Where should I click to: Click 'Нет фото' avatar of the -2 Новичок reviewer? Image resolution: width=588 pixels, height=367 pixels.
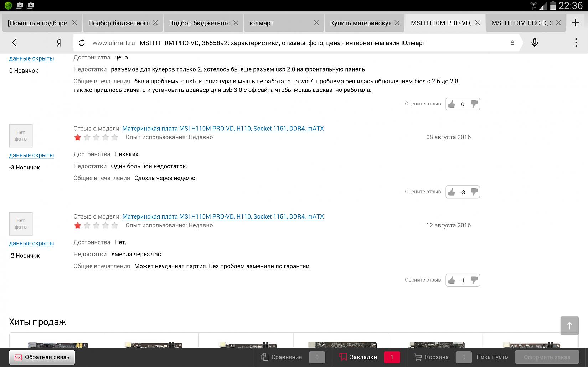pos(21,224)
